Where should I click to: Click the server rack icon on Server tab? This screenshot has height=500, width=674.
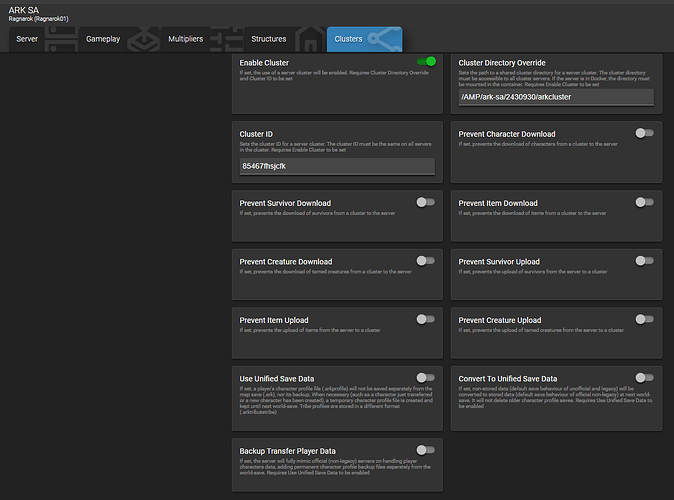click(x=61, y=39)
